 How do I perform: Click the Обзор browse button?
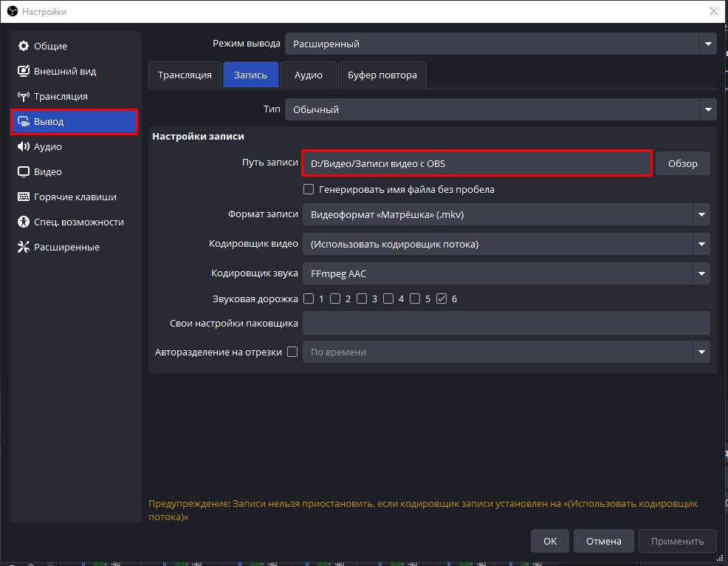(682, 163)
